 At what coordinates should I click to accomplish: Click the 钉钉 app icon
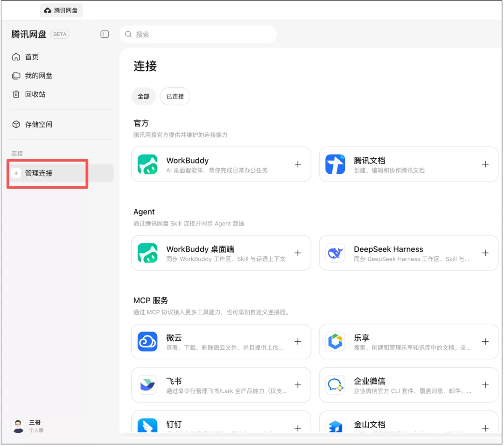[x=147, y=426]
